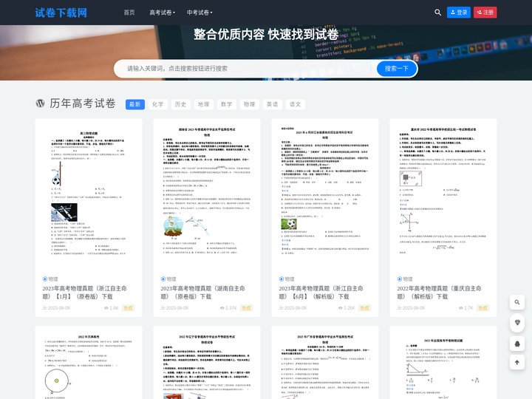Open title link 2023年高考物理真题 湖南自主命题
532x399 pixels.
202,293
